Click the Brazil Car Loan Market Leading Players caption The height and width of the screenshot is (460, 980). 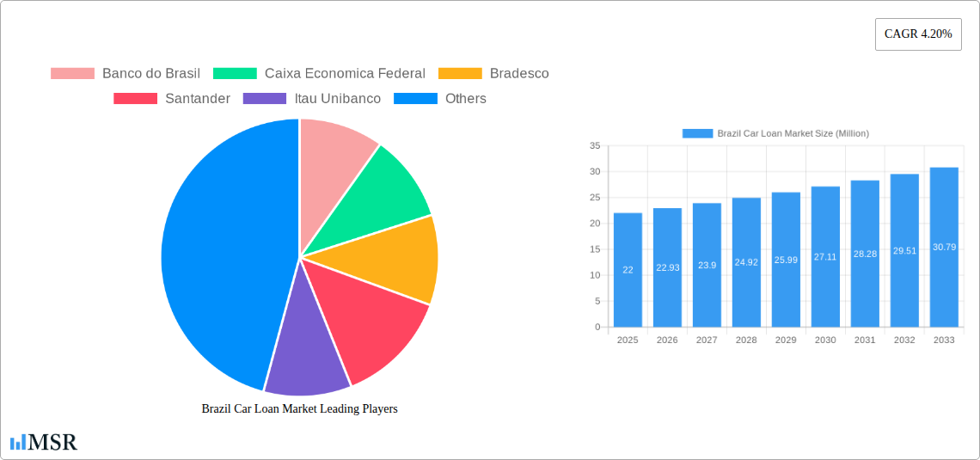point(299,408)
